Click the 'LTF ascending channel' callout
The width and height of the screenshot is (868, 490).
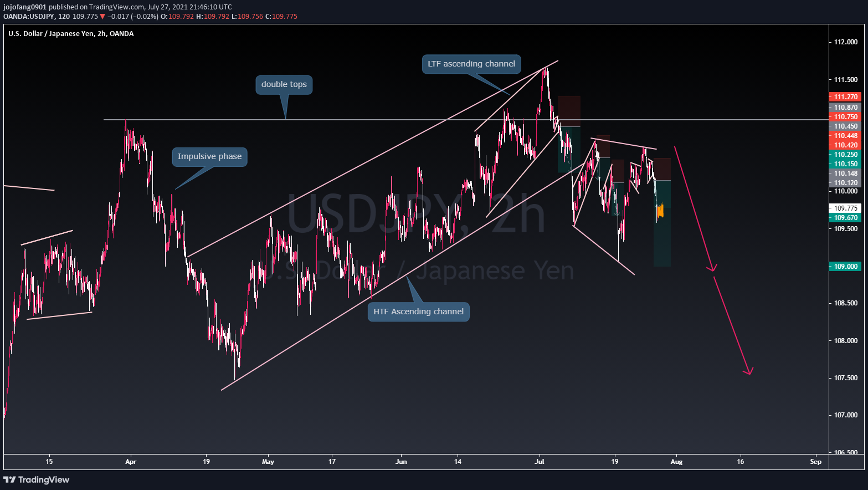471,64
